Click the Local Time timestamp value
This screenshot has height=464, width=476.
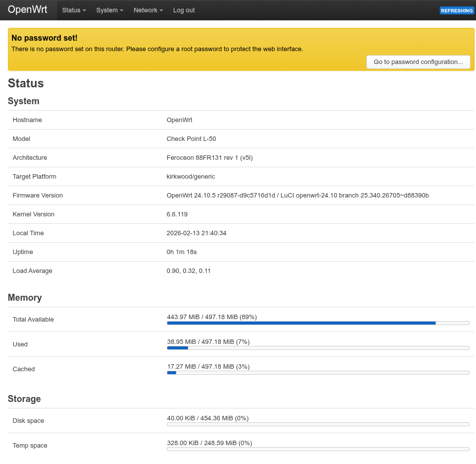click(197, 233)
